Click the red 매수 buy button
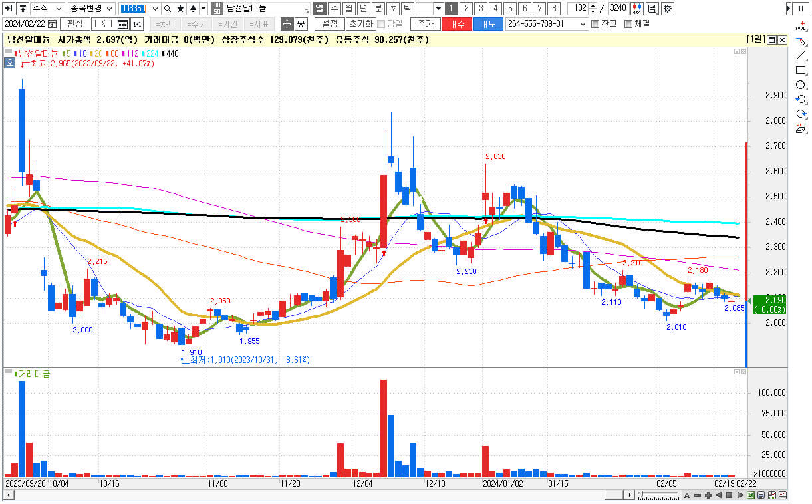 (457, 24)
